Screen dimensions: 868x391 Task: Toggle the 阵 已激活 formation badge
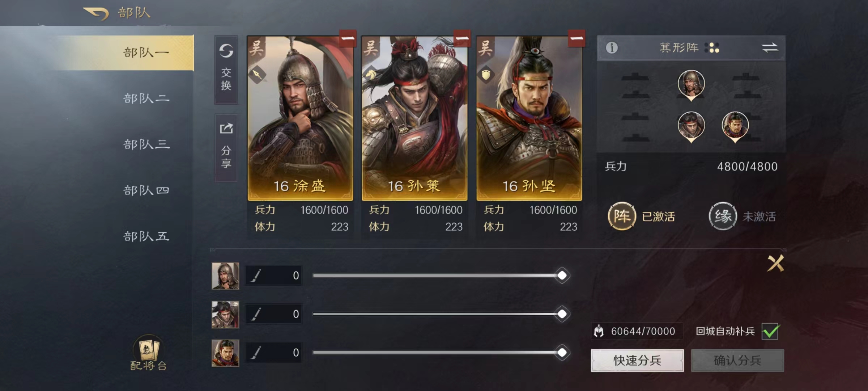[x=642, y=216]
